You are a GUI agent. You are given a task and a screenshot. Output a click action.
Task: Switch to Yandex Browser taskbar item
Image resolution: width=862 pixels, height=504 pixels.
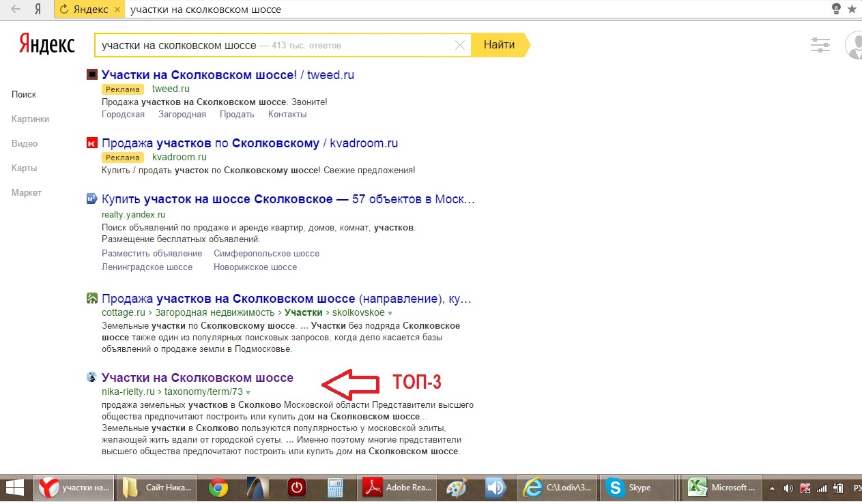pos(74,488)
